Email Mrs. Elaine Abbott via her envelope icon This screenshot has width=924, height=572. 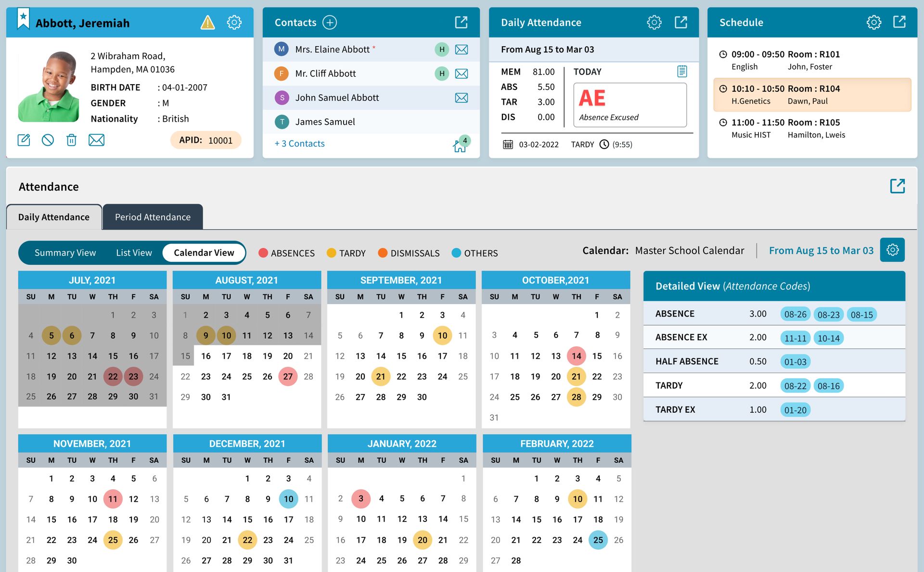462,49
